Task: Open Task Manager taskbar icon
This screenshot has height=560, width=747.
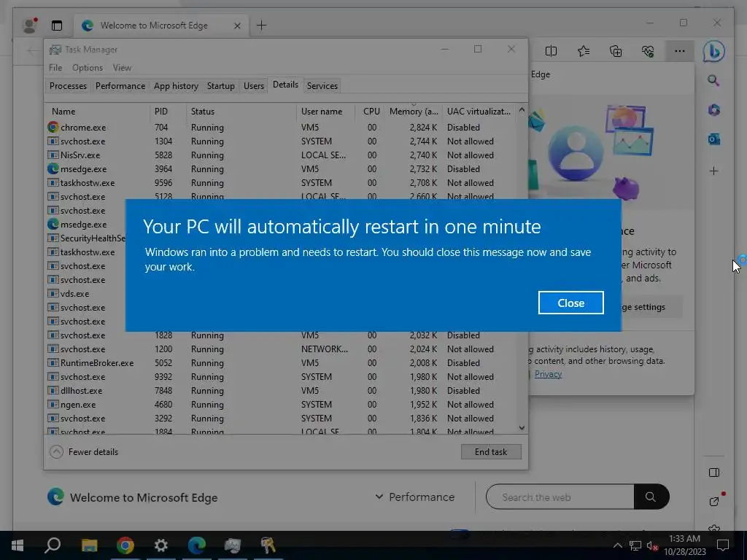Action: pyautogui.click(x=233, y=545)
